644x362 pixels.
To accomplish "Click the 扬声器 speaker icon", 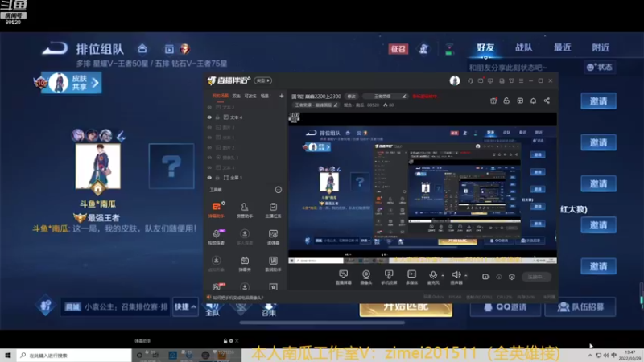I will 456,274.
